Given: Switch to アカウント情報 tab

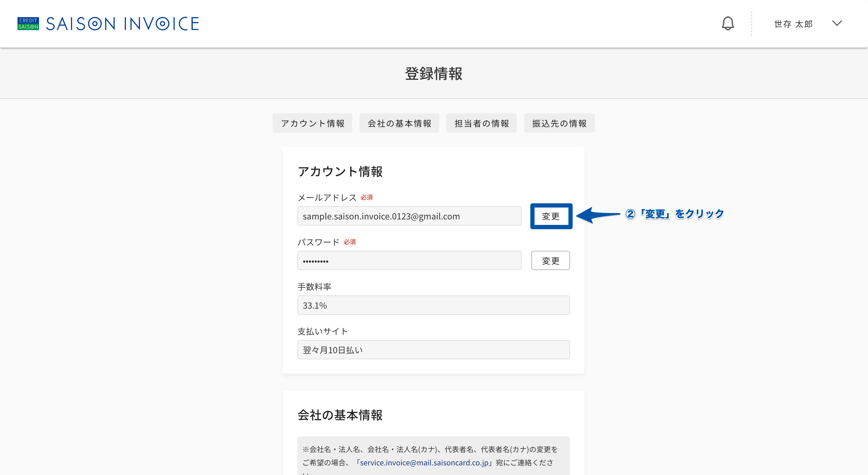Looking at the screenshot, I should (312, 123).
